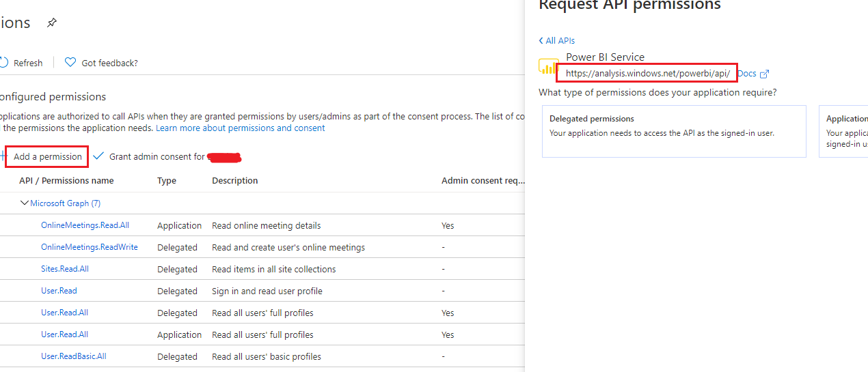This screenshot has width=868, height=372.
Task: Open the User.ReadBasic.All permission
Action: click(x=74, y=356)
